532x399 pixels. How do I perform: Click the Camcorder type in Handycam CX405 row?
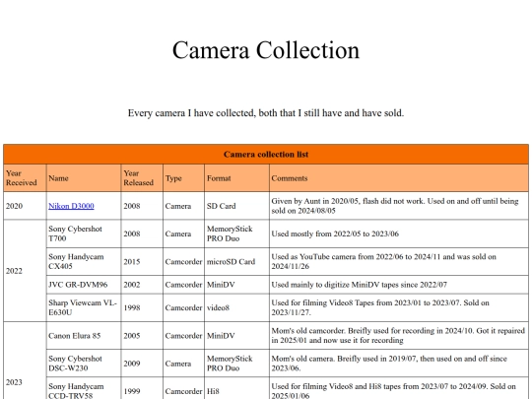pos(183,262)
